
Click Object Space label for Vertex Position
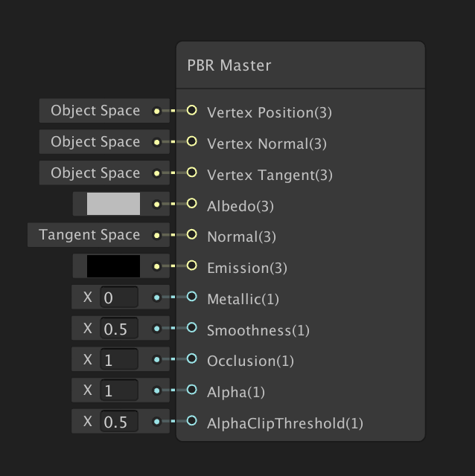click(x=95, y=111)
